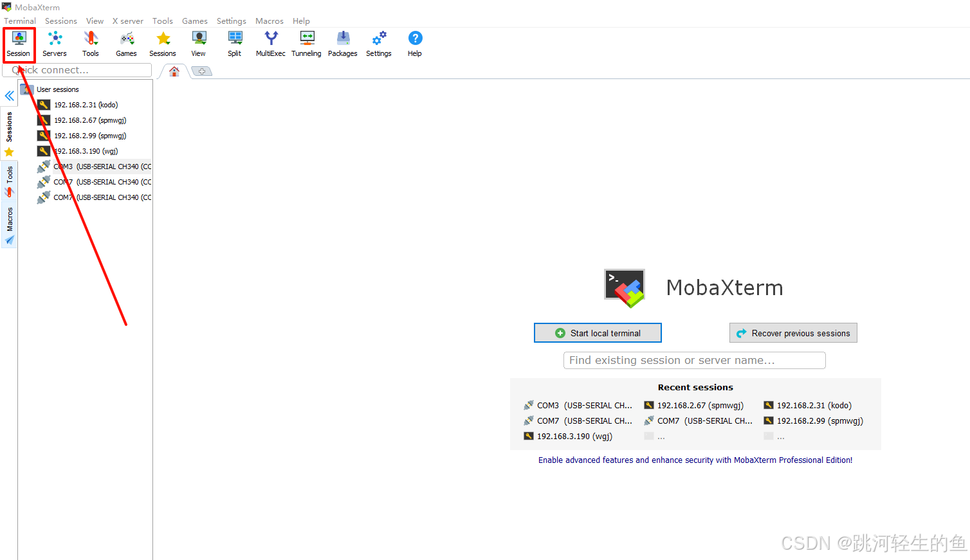Open the View toolbar icon
970x560 pixels.
(x=199, y=44)
